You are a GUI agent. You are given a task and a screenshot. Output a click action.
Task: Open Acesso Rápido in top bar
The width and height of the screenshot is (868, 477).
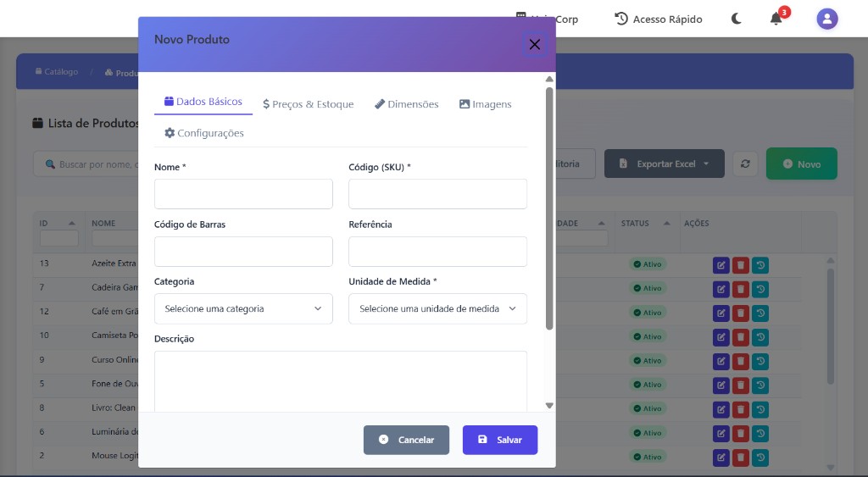(658, 19)
